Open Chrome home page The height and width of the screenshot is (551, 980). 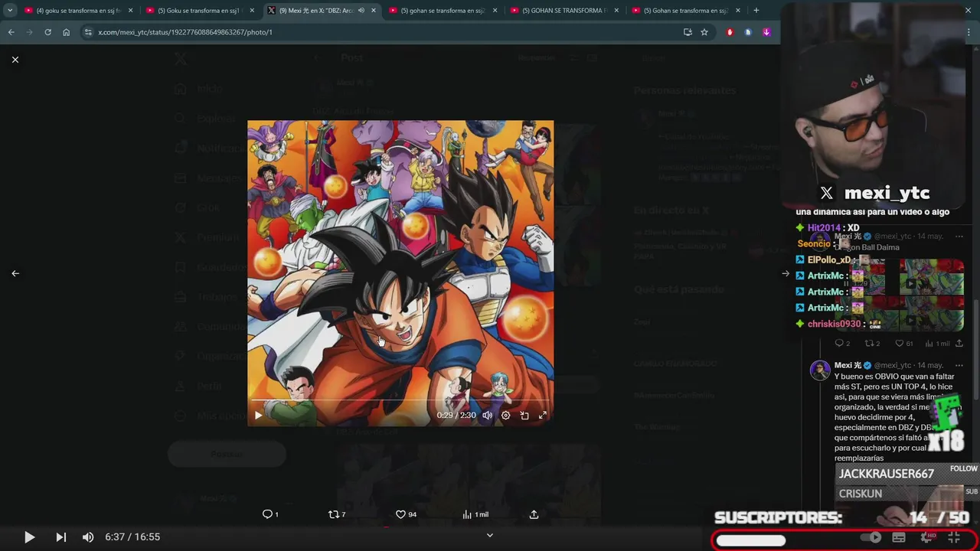(66, 32)
